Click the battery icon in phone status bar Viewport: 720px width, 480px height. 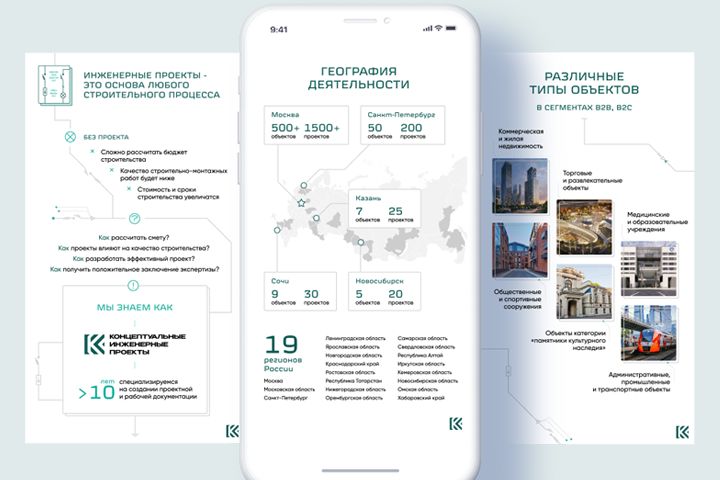451,28
